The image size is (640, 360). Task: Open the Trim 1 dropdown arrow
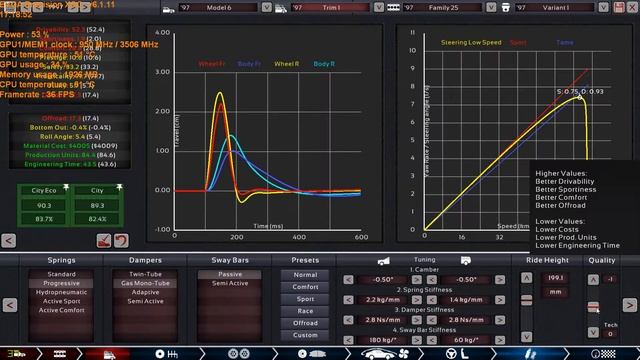coord(379,8)
